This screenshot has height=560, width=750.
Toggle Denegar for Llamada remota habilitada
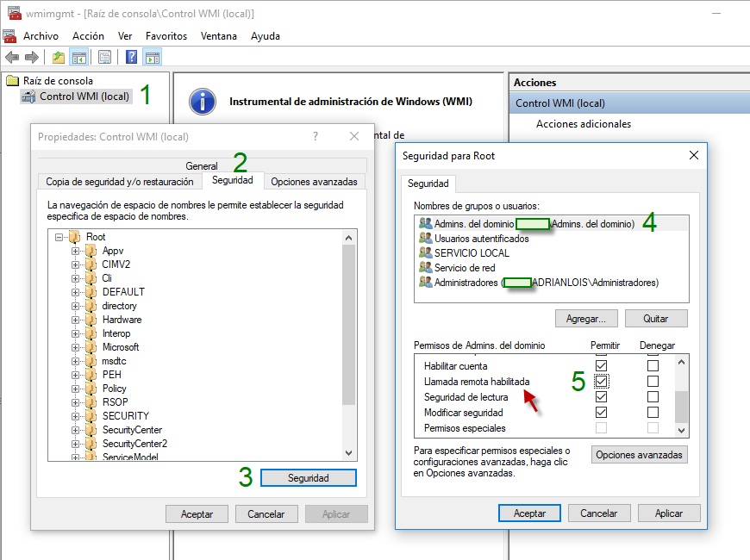tap(653, 381)
